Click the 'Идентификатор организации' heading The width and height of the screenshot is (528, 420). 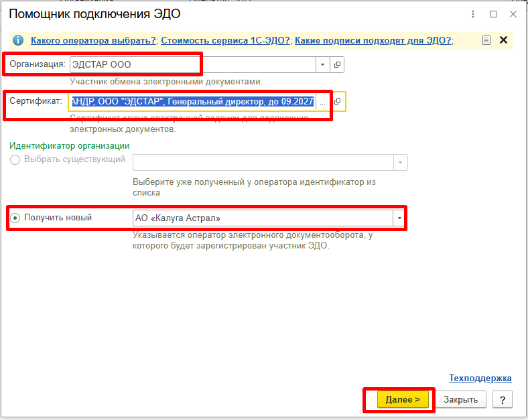point(70,146)
